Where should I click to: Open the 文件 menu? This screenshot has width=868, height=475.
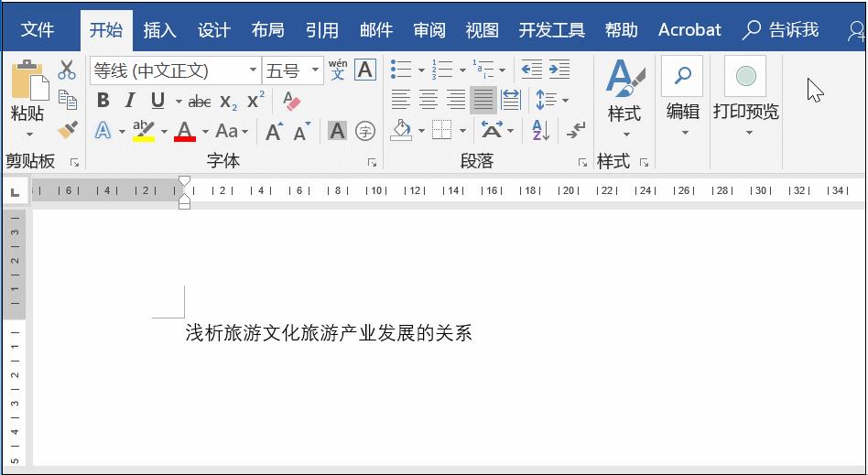(38, 30)
